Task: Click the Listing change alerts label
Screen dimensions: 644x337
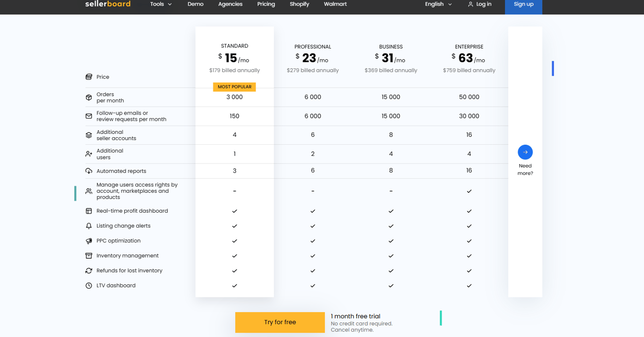Action: tap(124, 226)
